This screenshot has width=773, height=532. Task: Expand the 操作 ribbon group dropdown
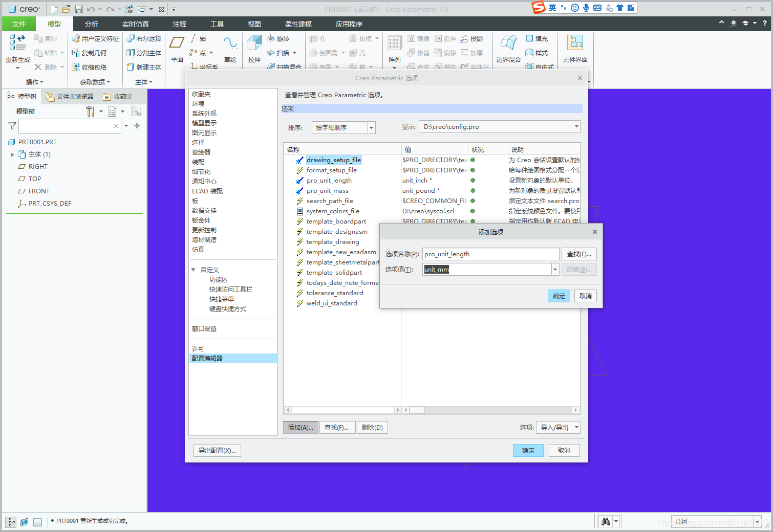coord(35,82)
